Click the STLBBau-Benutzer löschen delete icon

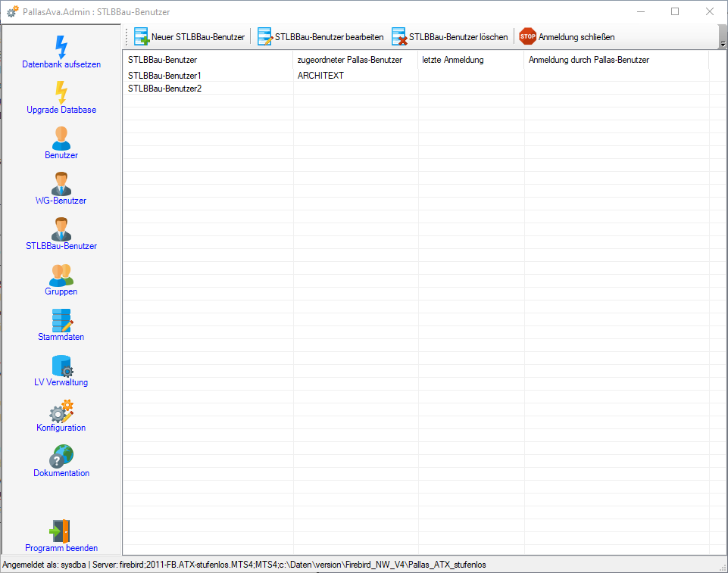tap(399, 36)
